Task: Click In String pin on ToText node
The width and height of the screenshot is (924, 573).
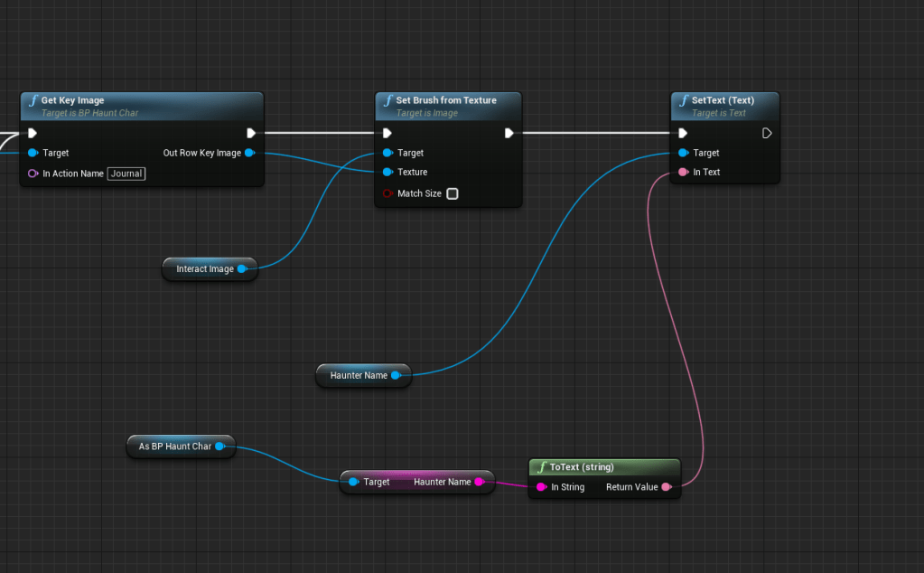Action: click(540, 487)
